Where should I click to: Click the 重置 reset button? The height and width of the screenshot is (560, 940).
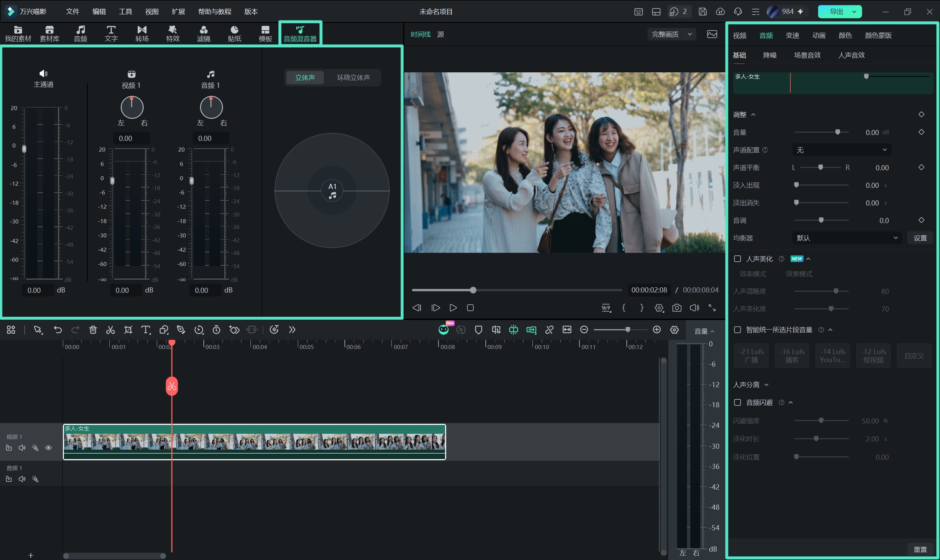(920, 549)
